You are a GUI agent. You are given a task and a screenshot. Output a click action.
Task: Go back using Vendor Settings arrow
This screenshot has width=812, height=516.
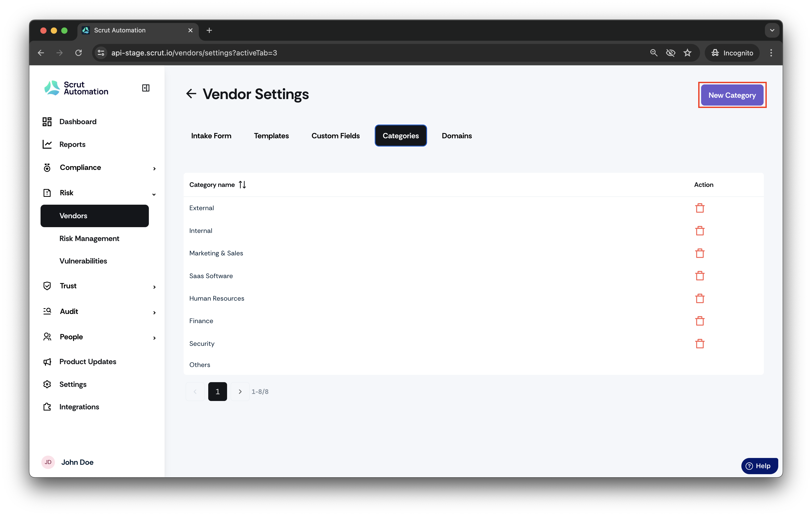tap(191, 94)
